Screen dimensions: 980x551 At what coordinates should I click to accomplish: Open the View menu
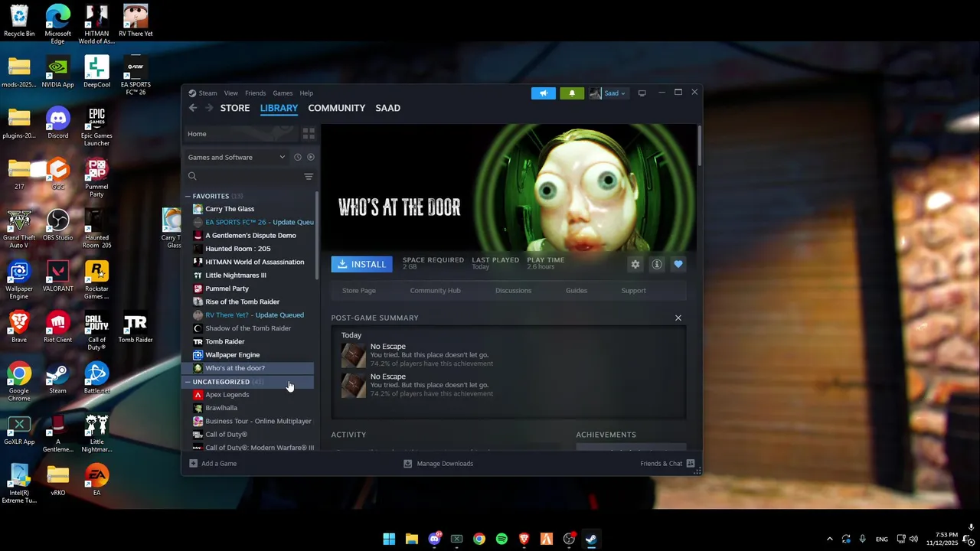click(x=230, y=93)
